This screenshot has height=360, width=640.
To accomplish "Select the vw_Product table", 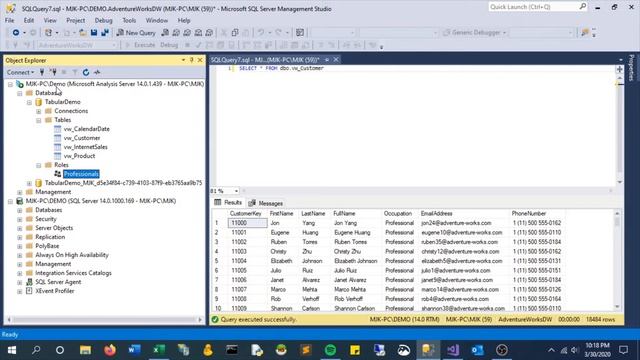I will click(x=79, y=156).
